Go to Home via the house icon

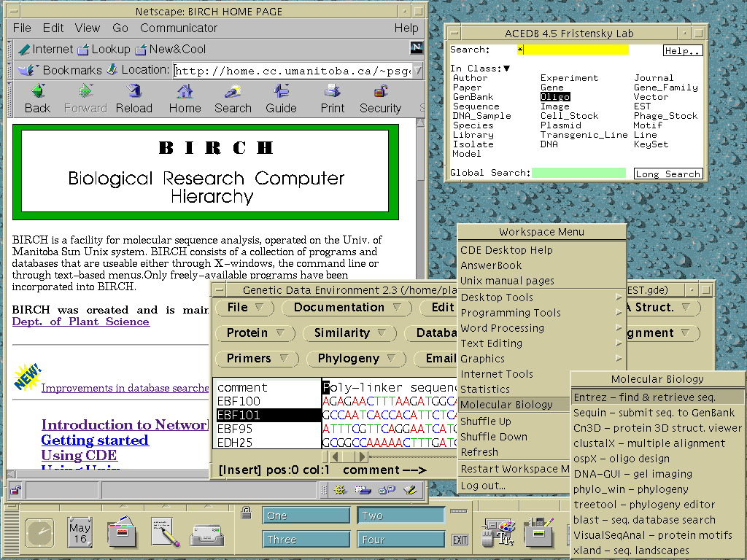point(185,90)
